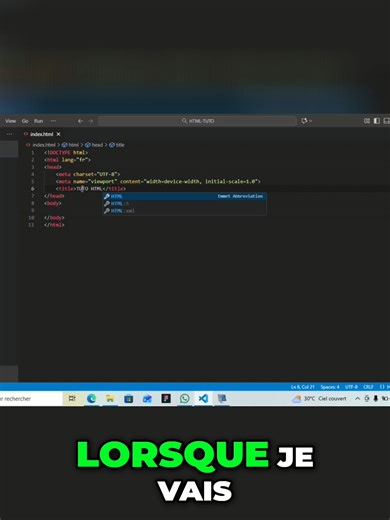
Task: Open File Explorer from the taskbar
Action: 110,398
